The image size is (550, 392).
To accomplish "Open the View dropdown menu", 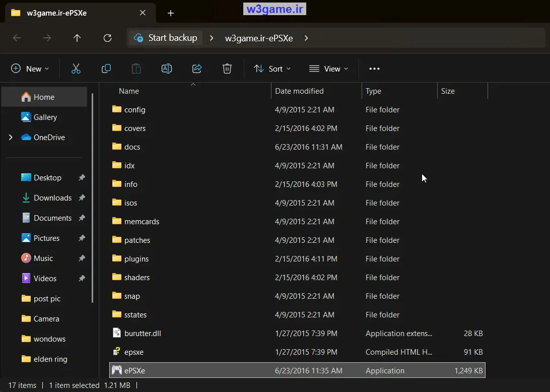I will click(328, 69).
